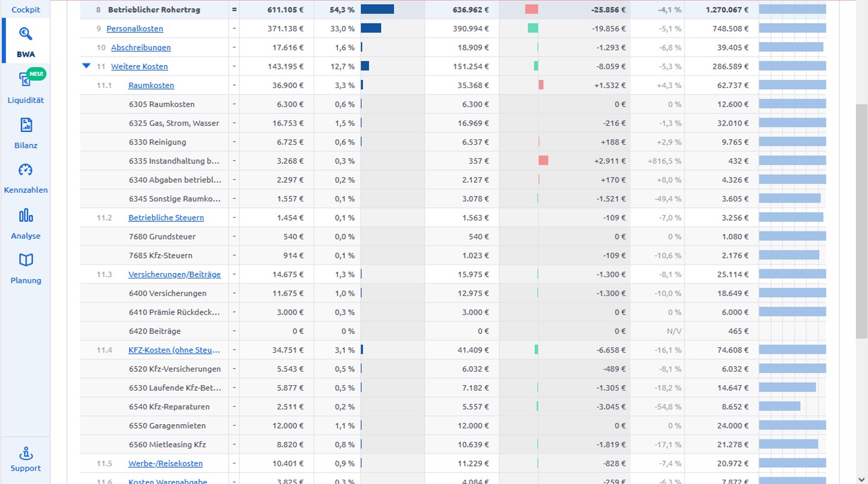The height and width of the screenshot is (484, 868).
Task: Open the Betriebliche Steuern link
Action: tap(166, 218)
